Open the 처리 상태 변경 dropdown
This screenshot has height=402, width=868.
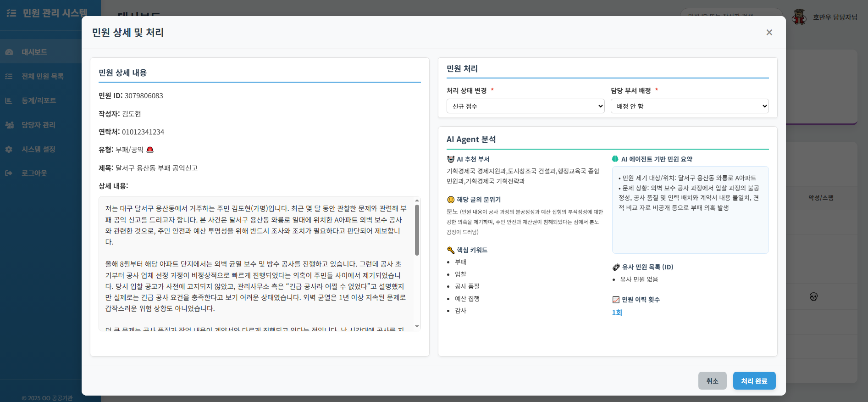click(x=525, y=106)
